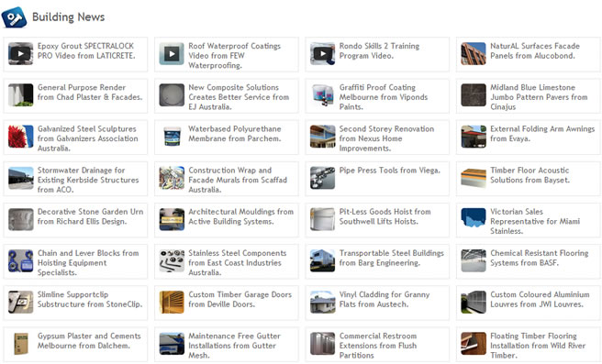The width and height of the screenshot is (602, 364).
Task: Open Graffiti Proof Coating Melbourne article link
Action: [x=384, y=97]
